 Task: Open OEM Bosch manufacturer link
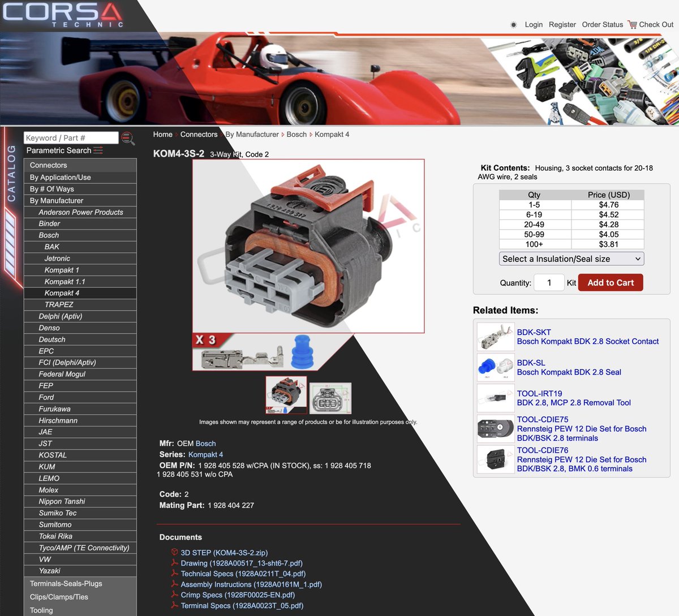point(205,443)
